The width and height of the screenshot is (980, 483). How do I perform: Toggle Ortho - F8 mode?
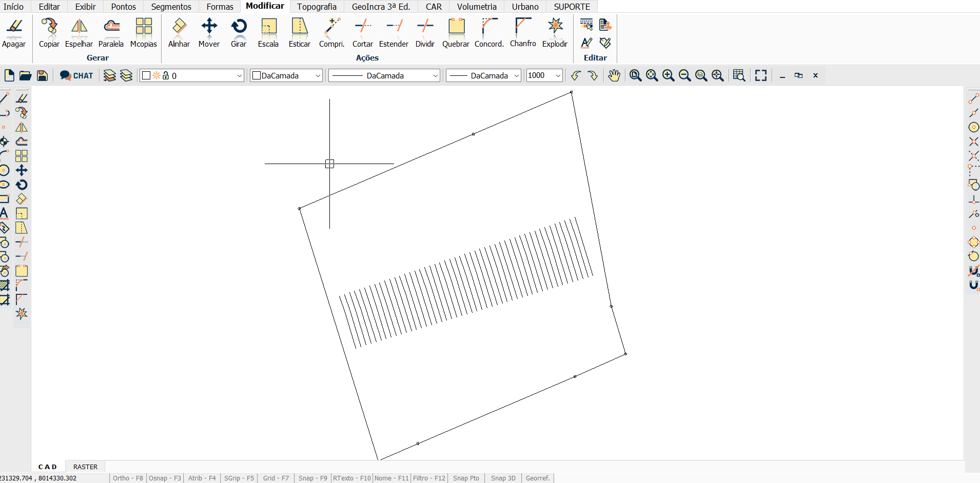coord(128,478)
